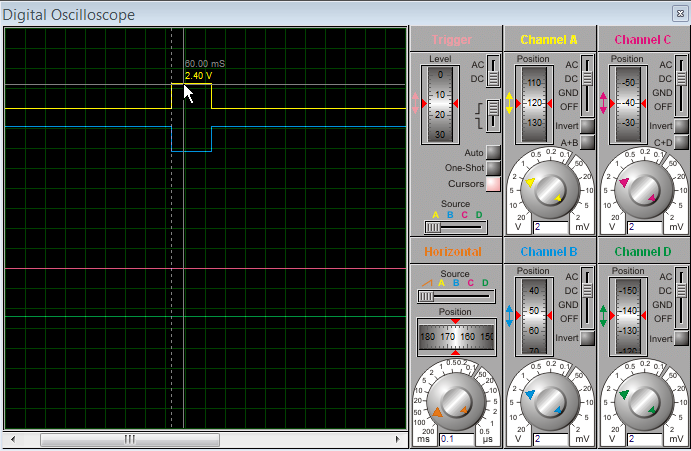Click Channel B volts/div knob
Viewport: 691px width, 451px height.
pos(550,402)
